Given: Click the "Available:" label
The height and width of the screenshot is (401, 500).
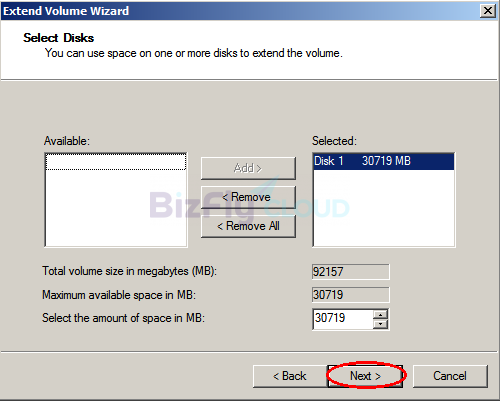Looking at the screenshot, I should 67,141.
